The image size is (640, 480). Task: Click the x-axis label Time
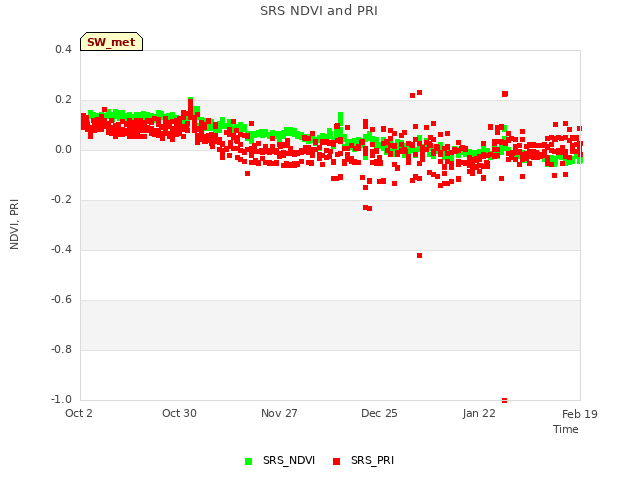(x=566, y=429)
